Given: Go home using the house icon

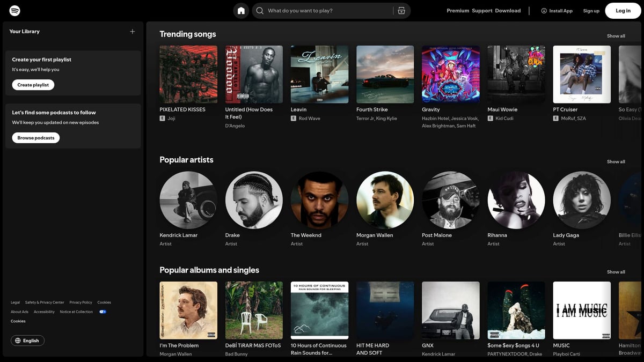Looking at the screenshot, I should [240, 10].
